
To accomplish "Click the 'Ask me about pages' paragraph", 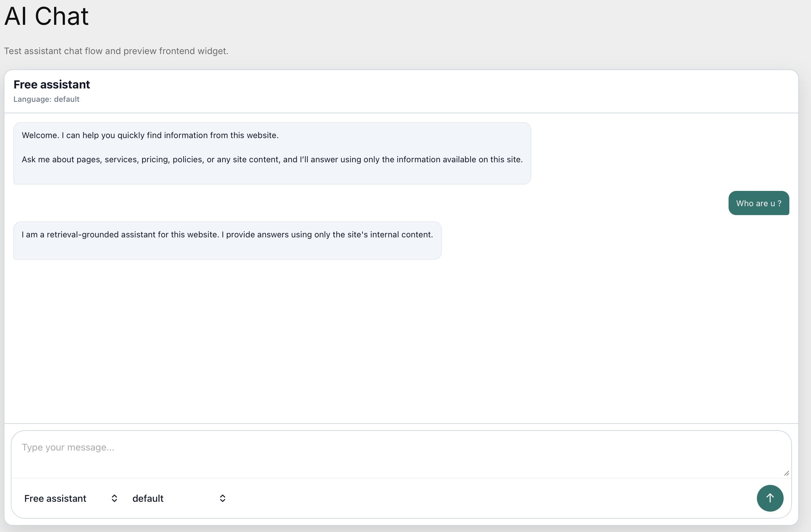I will pyautogui.click(x=272, y=159).
